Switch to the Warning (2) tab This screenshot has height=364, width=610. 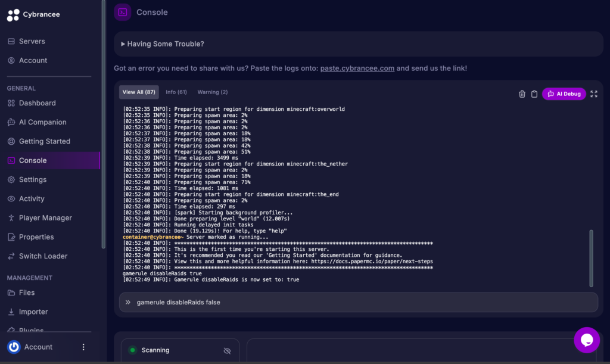tap(213, 92)
